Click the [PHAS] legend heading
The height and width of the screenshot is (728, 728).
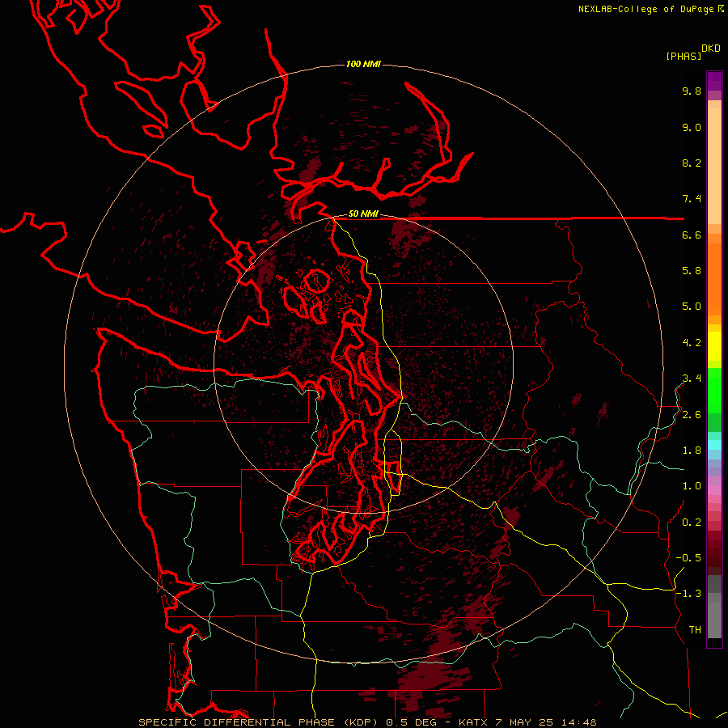pos(684,57)
